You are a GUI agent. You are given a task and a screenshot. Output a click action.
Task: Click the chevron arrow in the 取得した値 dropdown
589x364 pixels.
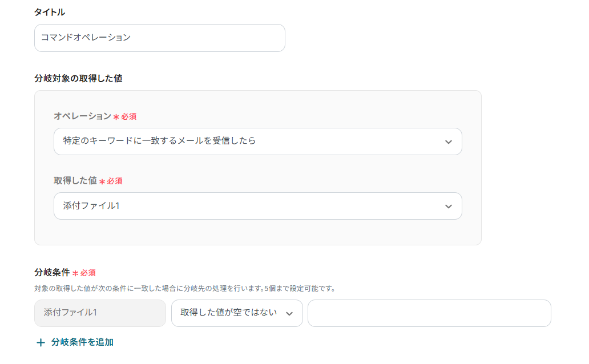(448, 207)
